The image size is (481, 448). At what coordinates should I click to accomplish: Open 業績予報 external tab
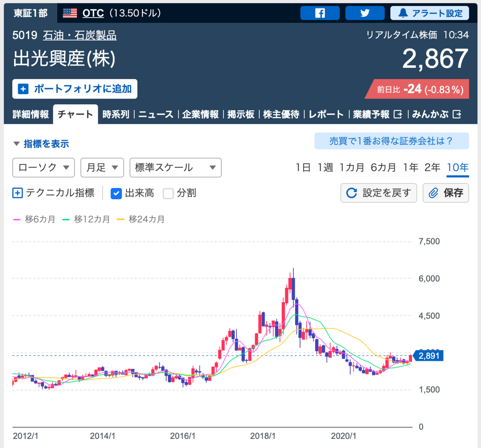pyautogui.click(x=377, y=115)
